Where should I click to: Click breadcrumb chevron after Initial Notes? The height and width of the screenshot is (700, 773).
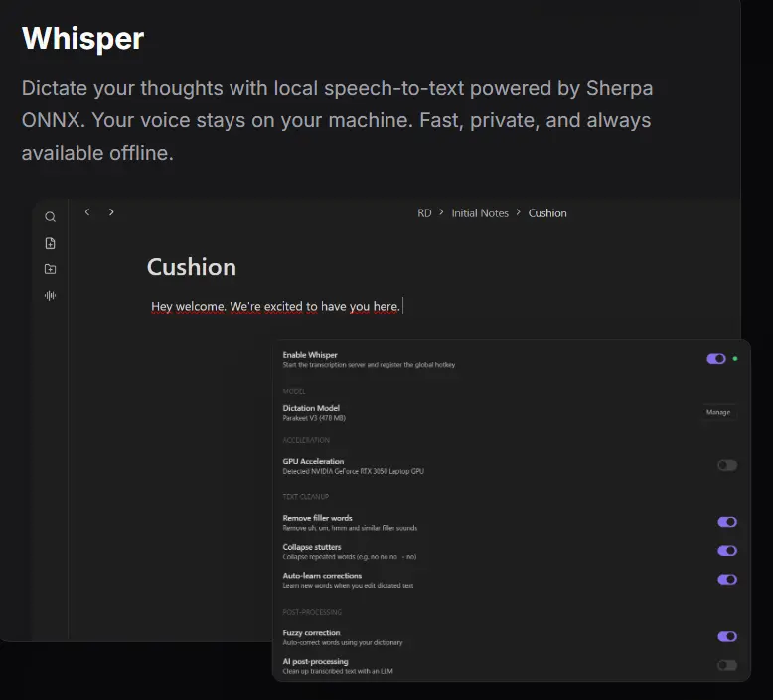point(518,212)
